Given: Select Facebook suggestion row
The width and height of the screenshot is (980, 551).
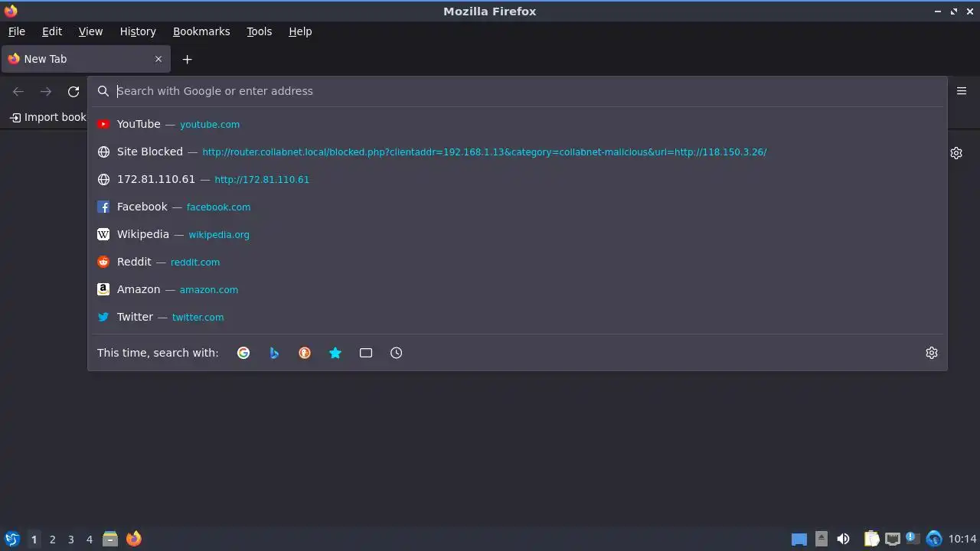Looking at the screenshot, I should (518, 207).
